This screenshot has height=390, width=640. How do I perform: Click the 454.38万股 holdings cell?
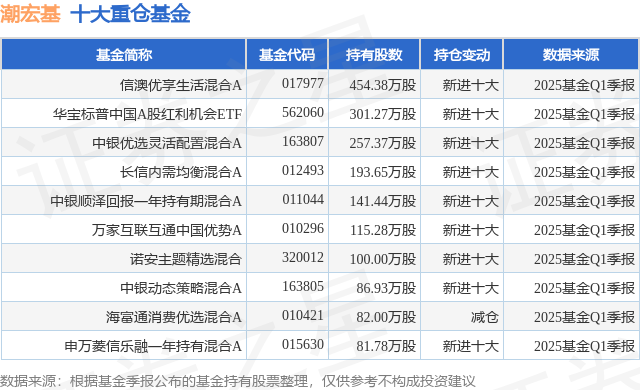(x=382, y=85)
